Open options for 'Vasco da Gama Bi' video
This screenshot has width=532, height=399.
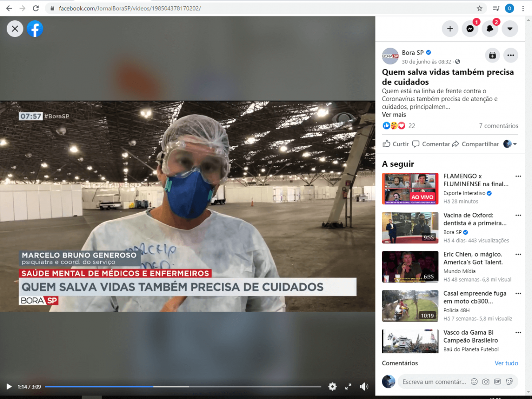click(x=518, y=332)
